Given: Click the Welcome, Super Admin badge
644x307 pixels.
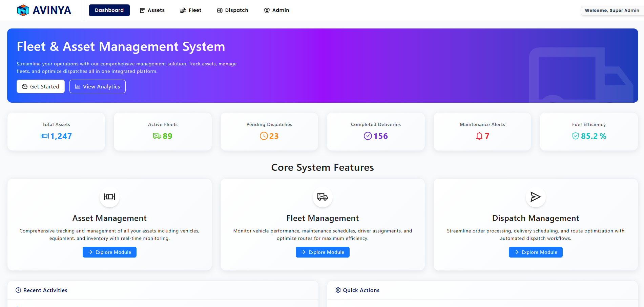Looking at the screenshot, I should click(x=611, y=11).
